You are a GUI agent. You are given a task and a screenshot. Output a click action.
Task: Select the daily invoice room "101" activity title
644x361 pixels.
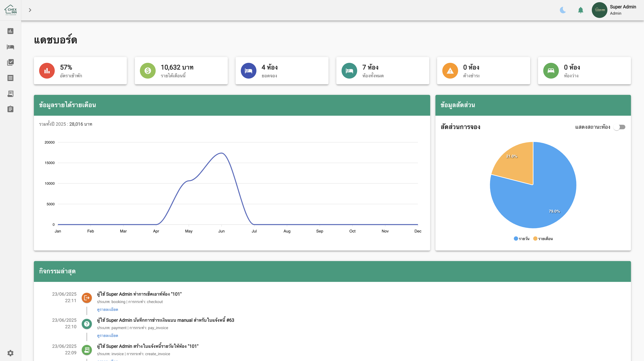coord(148,346)
